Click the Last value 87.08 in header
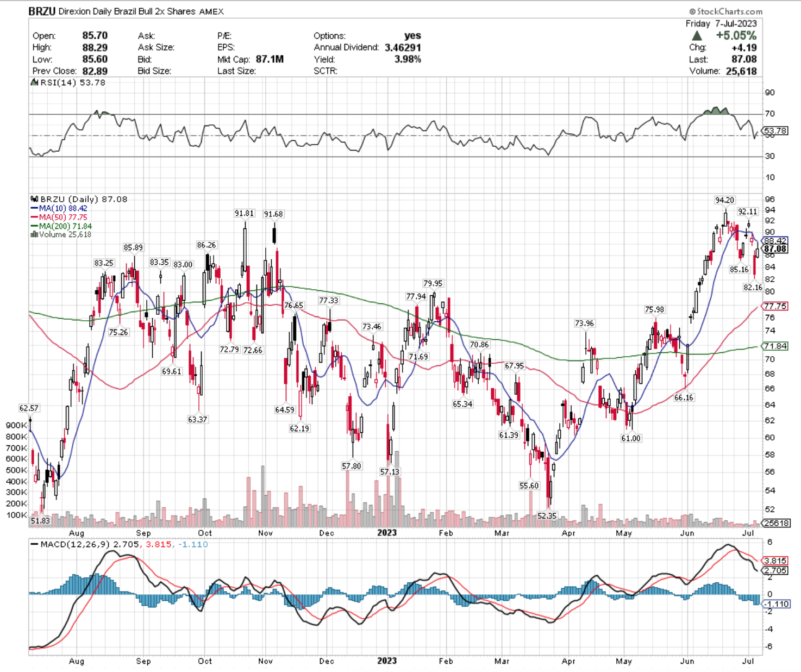 click(x=744, y=59)
